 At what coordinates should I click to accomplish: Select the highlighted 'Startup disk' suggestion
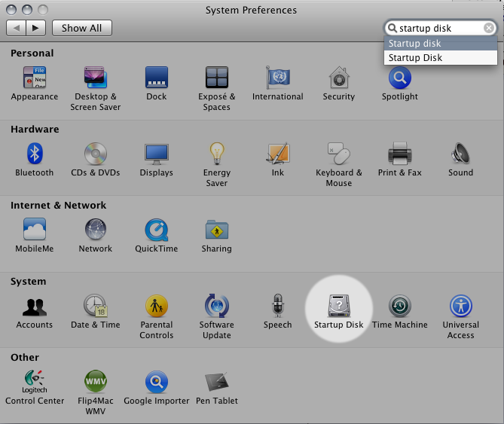441,44
